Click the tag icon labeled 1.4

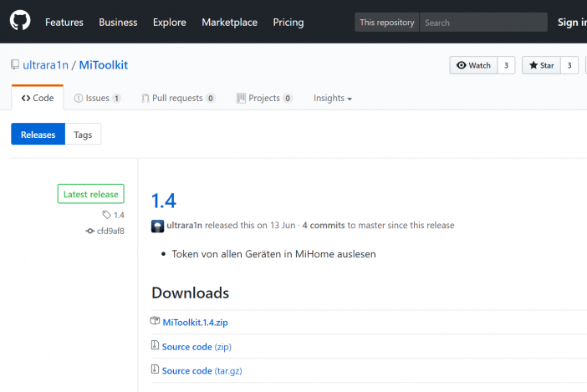point(107,215)
